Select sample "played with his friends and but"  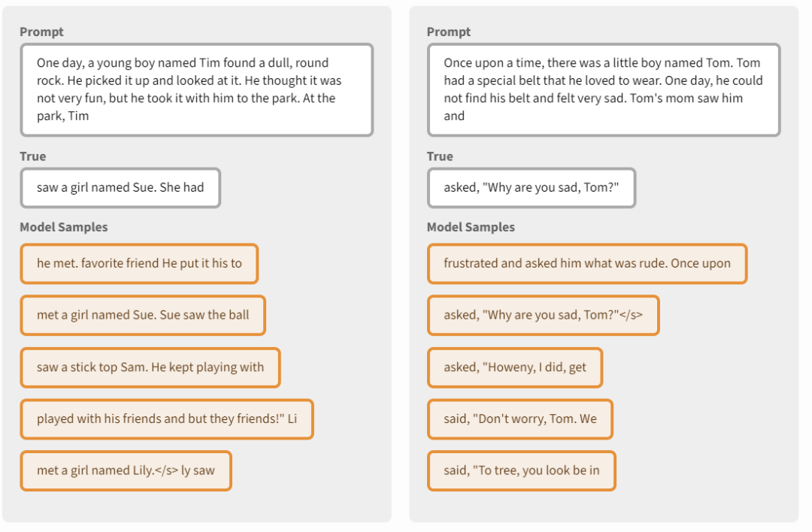tap(166, 419)
